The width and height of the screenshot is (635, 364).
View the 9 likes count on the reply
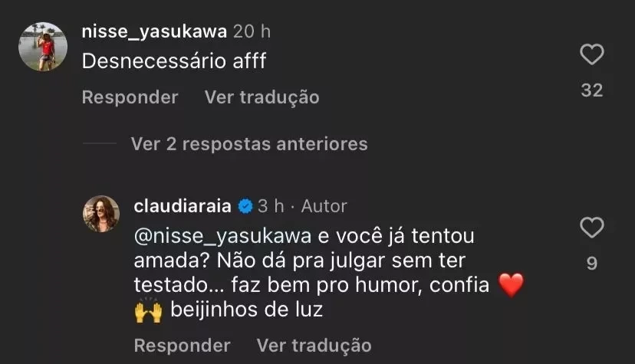pyautogui.click(x=591, y=264)
